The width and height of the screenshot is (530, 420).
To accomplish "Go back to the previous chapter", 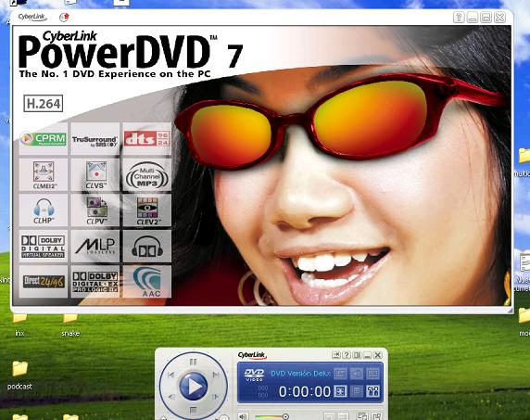I will pos(171,375).
